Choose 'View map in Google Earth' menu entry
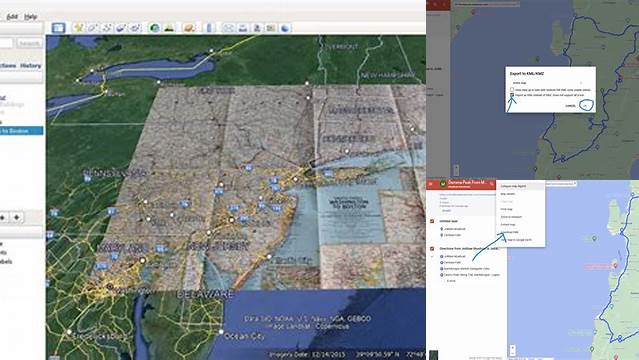The height and width of the screenshot is (360, 639). pyautogui.click(x=516, y=240)
